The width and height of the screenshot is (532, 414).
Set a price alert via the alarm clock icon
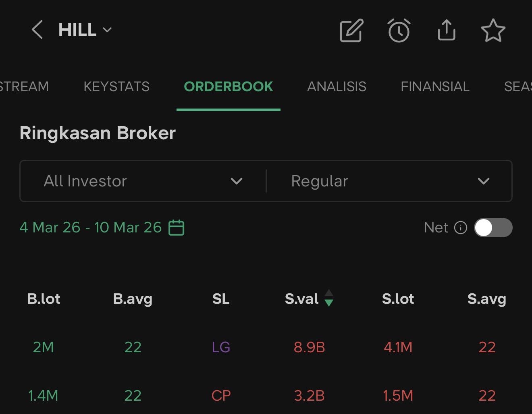point(399,30)
